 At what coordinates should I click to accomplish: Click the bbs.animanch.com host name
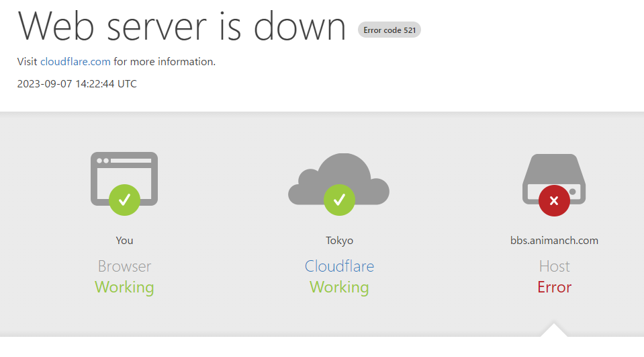click(554, 240)
